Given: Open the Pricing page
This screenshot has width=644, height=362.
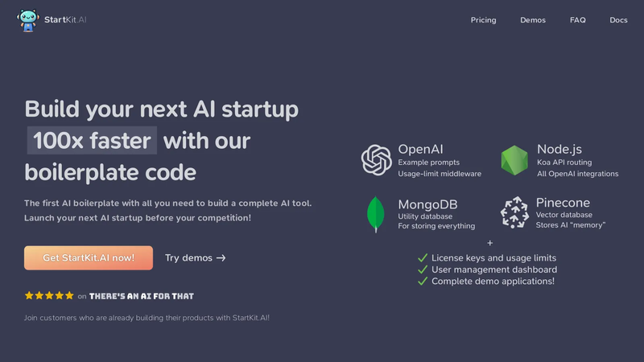Looking at the screenshot, I should 484,20.
